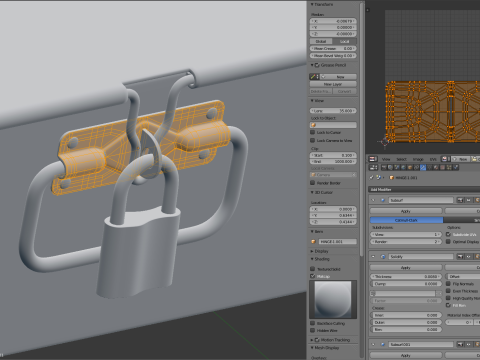Screen dimensions: 480x360
Task: Open Image menu in UV editor header
Action: (418, 159)
